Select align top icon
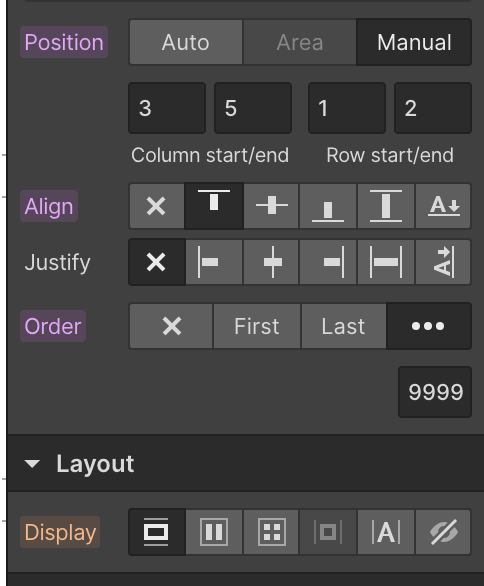 [x=214, y=206]
